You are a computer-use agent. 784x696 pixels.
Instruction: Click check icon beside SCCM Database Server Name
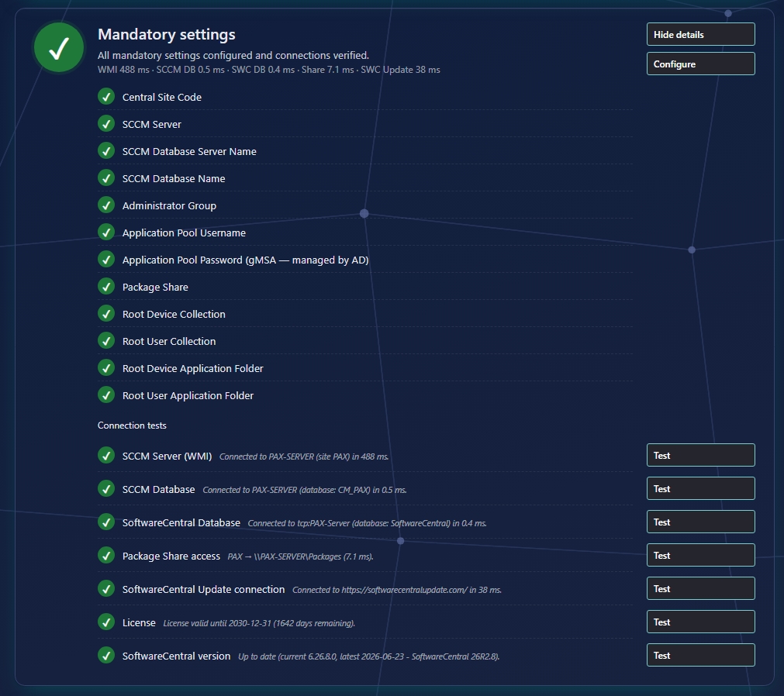point(106,151)
